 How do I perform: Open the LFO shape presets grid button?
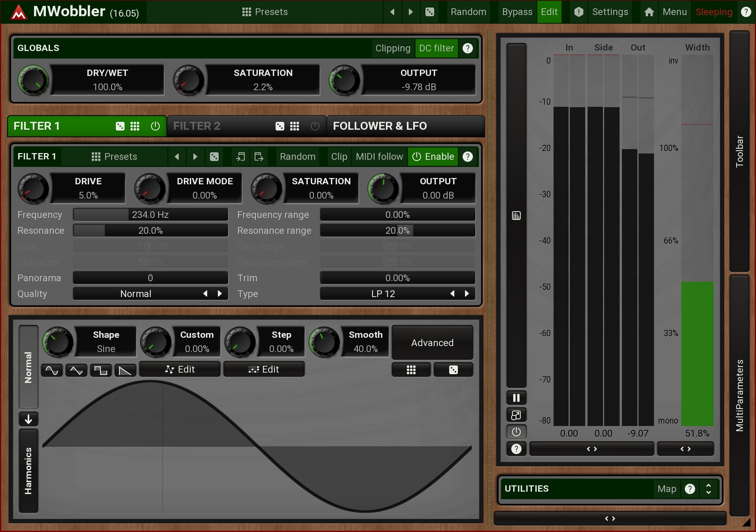point(411,370)
